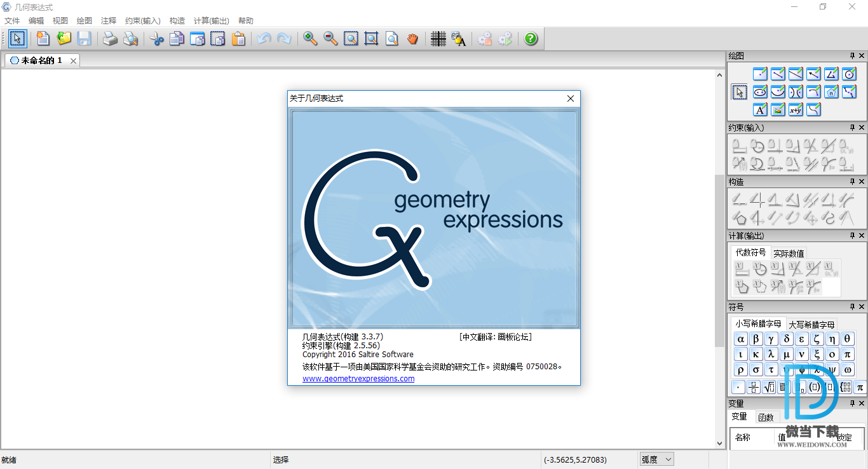The height and width of the screenshot is (469, 868).
Task: Select the draw line segment tool
Action: (778, 74)
